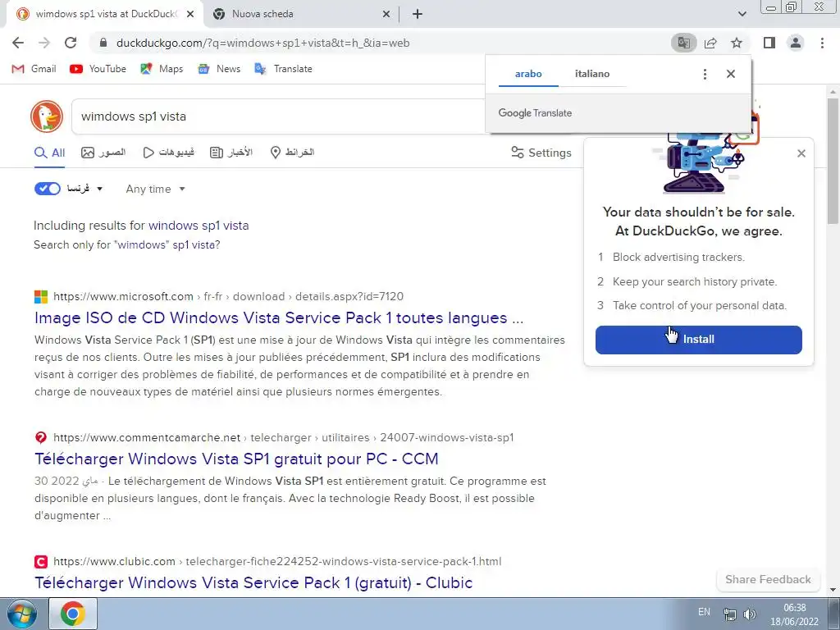Close the Google Translate popup
Screen dimensions: 840x630
click(731, 74)
